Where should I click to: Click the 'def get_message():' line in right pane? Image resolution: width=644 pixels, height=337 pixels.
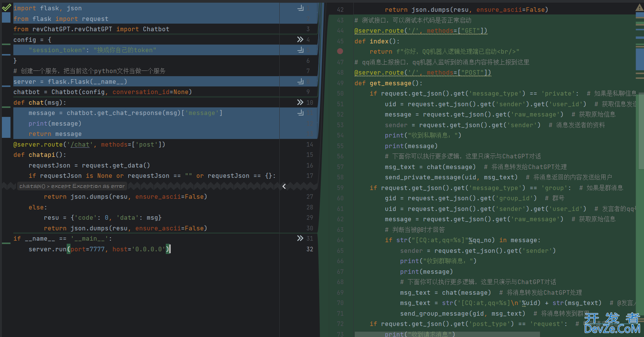(388, 83)
